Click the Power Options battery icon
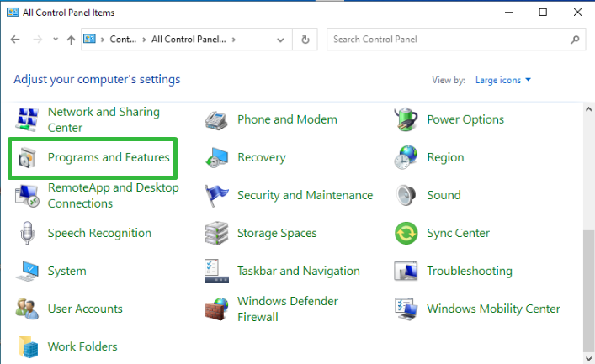The image size is (595, 364). tap(406, 119)
